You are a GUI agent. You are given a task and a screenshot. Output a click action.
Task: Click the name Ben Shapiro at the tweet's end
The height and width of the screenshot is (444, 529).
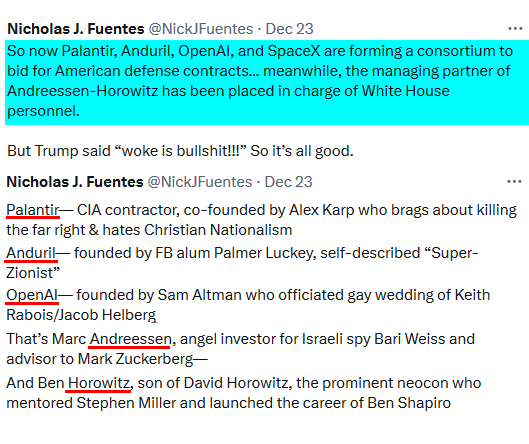[409, 403]
